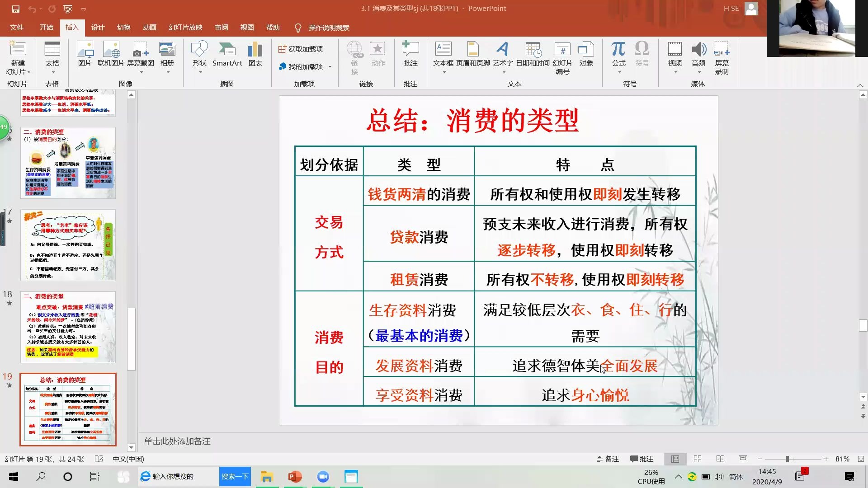Expand the Equation dropdown arrow

tap(619, 72)
